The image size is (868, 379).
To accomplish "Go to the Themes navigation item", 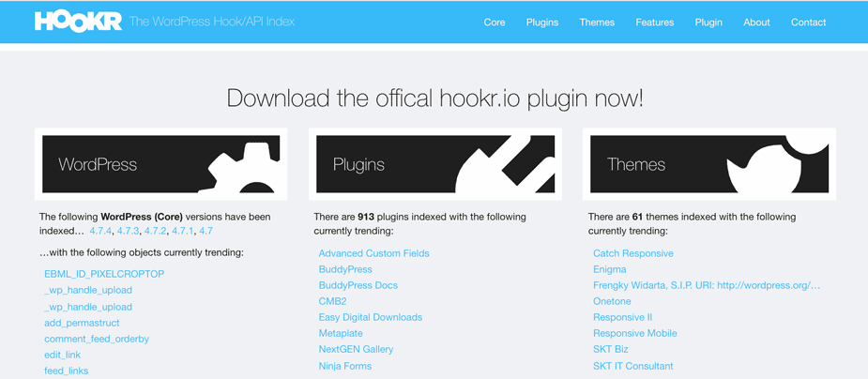I will 597,23.
